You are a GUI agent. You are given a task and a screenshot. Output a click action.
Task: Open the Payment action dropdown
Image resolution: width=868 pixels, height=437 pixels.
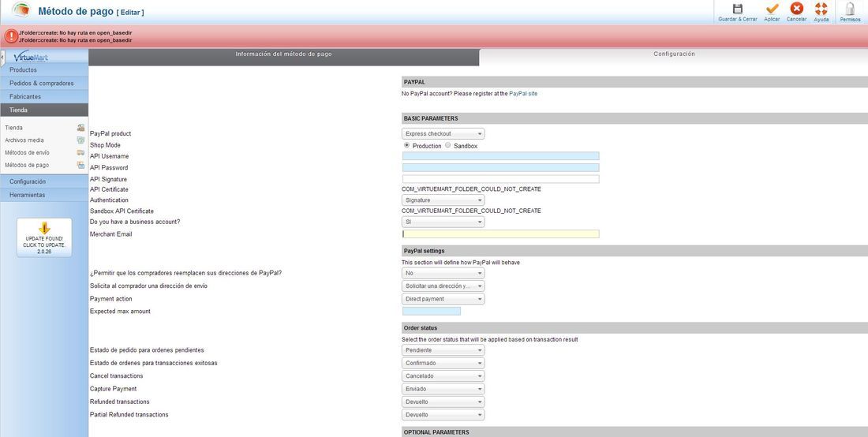tap(443, 299)
